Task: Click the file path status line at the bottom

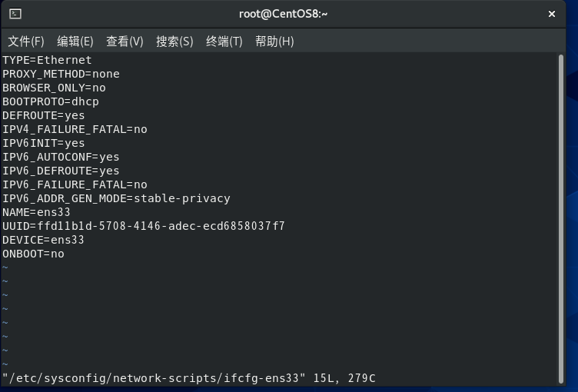Action: 189,378
